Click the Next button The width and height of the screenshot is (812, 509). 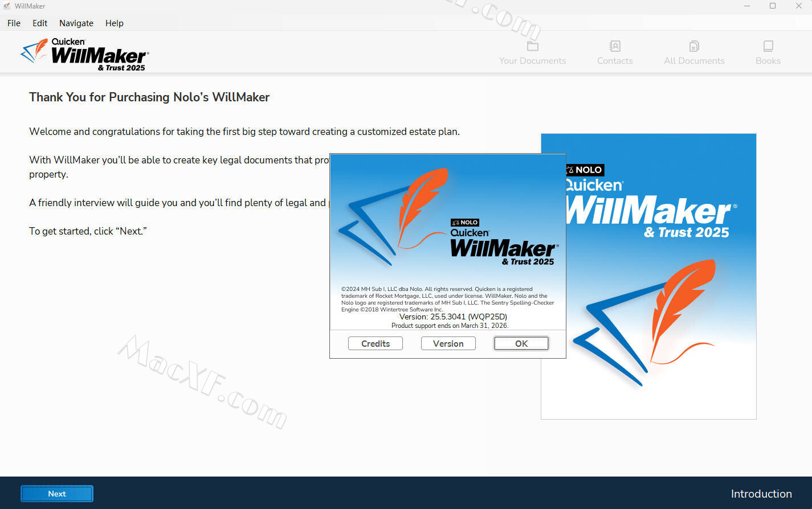[57, 494]
